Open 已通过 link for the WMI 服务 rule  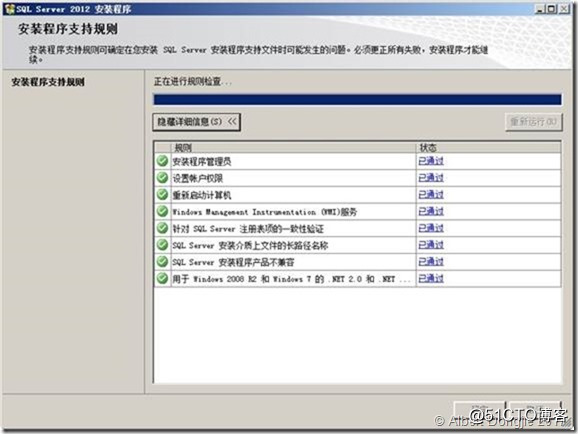coord(431,211)
